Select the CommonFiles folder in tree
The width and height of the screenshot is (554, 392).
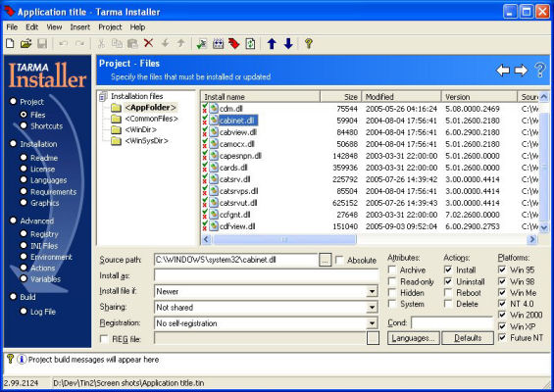[152, 119]
